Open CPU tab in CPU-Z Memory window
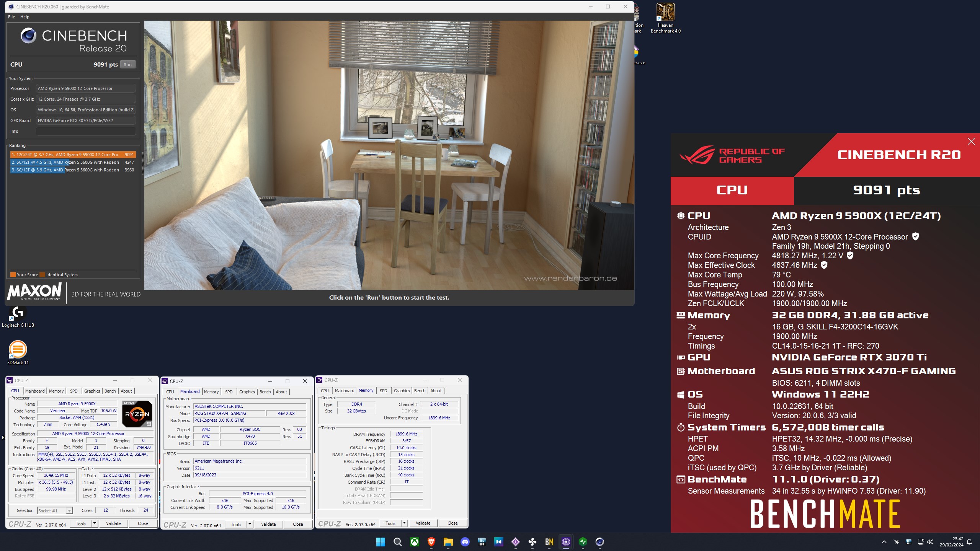The height and width of the screenshot is (551, 980). tap(325, 391)
